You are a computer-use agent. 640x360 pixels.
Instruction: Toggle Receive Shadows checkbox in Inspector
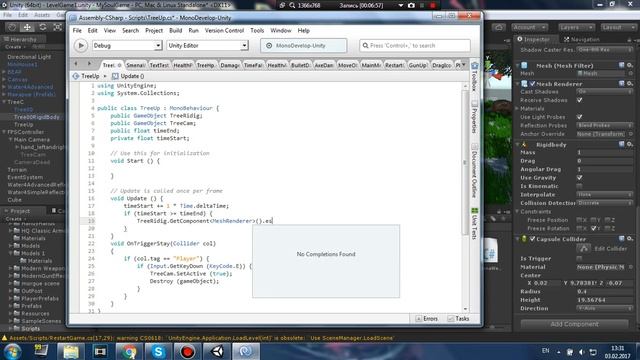click(x=580, y=100)
